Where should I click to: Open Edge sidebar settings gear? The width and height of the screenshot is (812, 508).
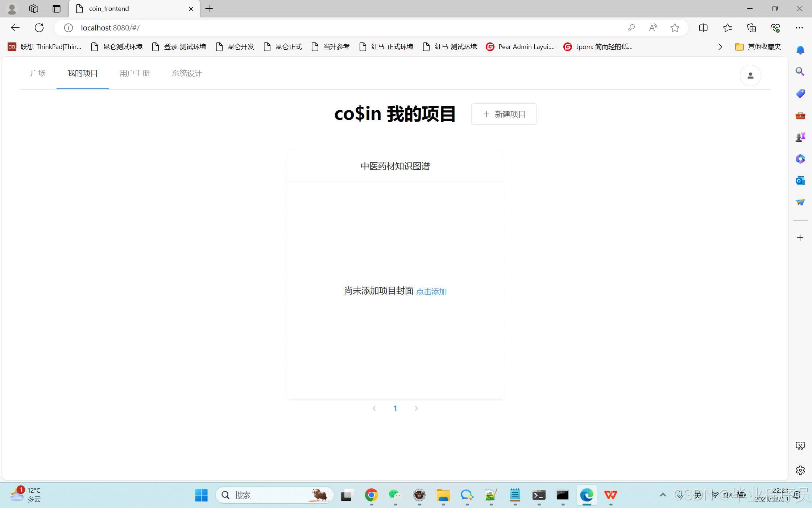[800, 470]
